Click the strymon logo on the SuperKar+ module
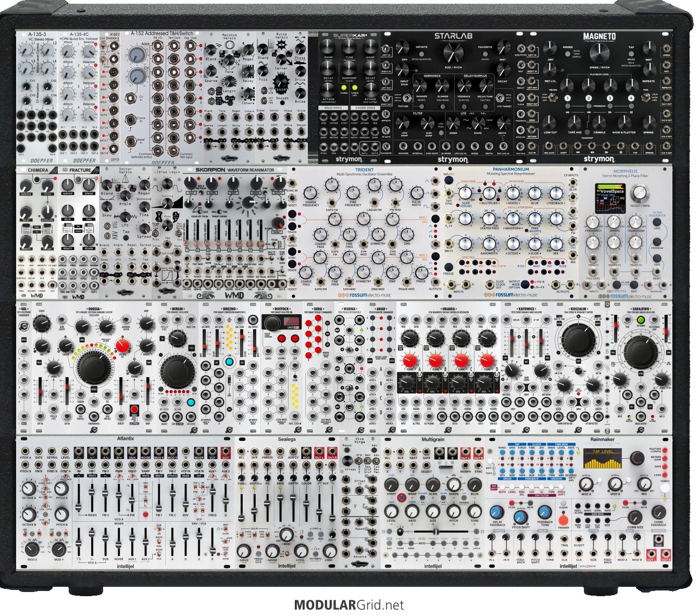 (349, 159)
